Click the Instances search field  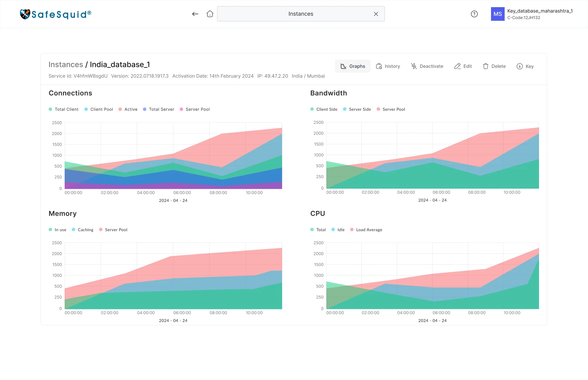301,14
